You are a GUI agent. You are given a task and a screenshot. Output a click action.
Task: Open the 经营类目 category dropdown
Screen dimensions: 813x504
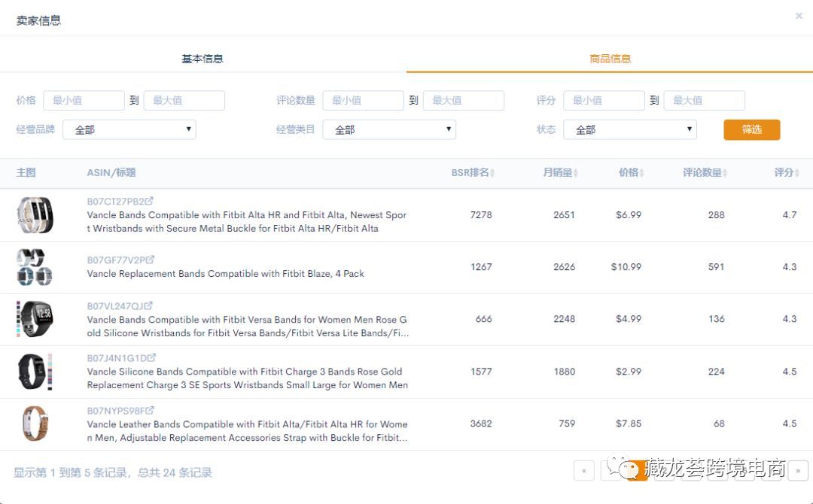[389, 129]
